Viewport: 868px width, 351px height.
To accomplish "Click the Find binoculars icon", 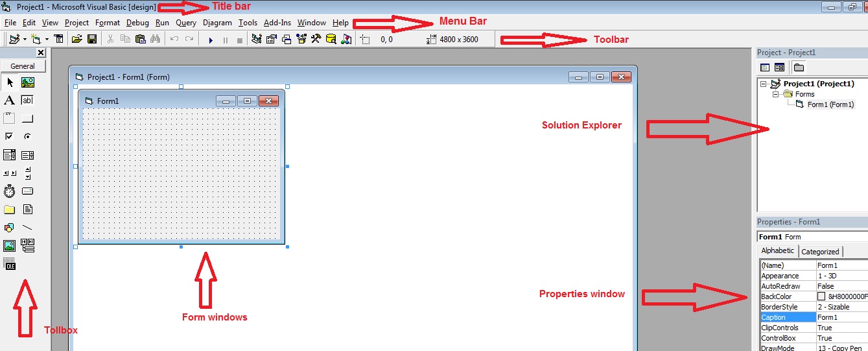I will [x=155, y=40].
